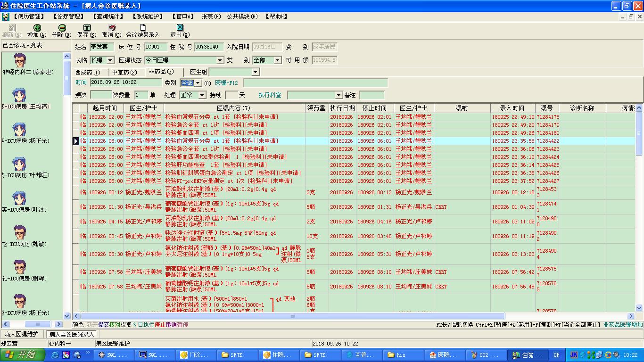This screenshot has height=362, width=644.
Task: Open the 病历管理 menu
Action: [28, 16]
